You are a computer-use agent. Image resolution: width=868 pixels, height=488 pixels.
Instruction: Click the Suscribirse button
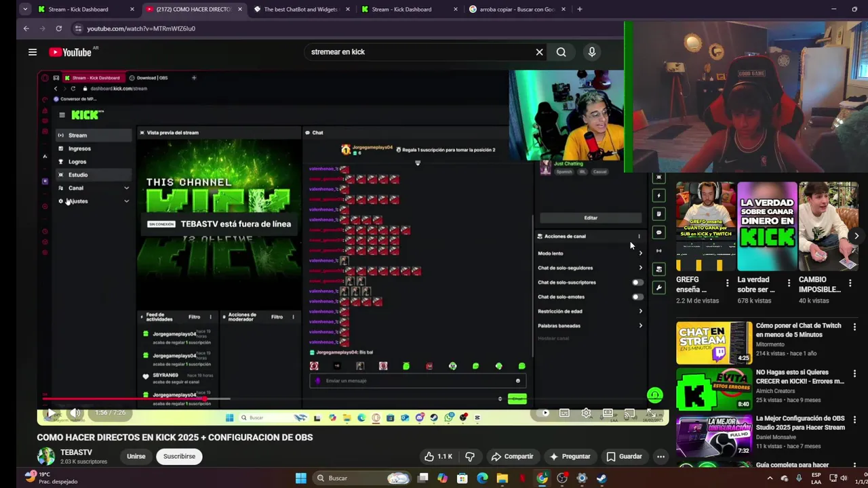[179, 456]
